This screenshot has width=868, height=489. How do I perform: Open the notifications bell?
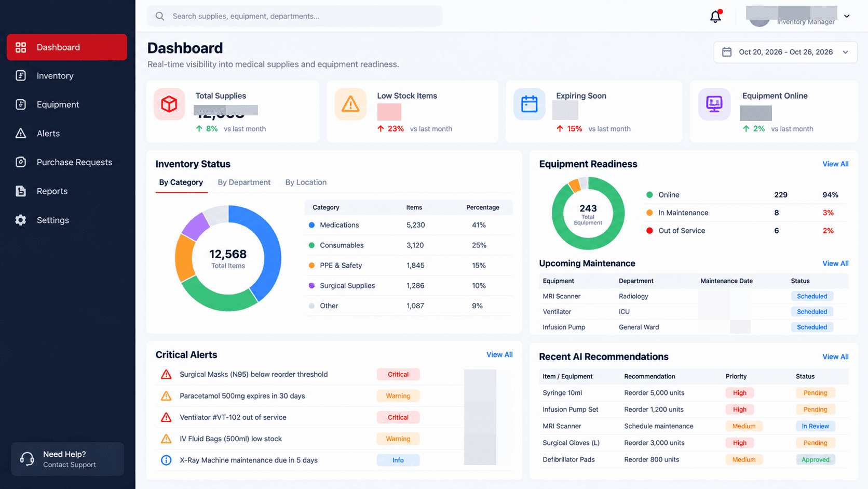coord(715,17)
